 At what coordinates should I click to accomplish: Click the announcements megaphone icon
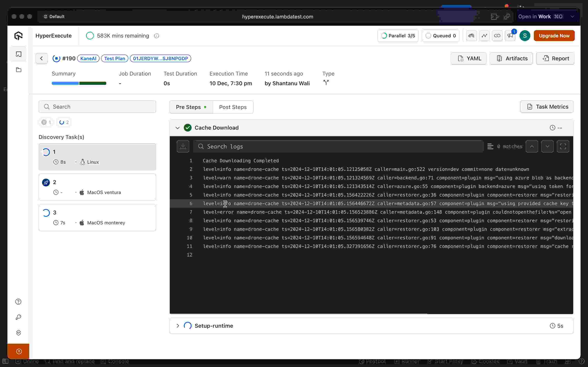[x=510, y=36]
